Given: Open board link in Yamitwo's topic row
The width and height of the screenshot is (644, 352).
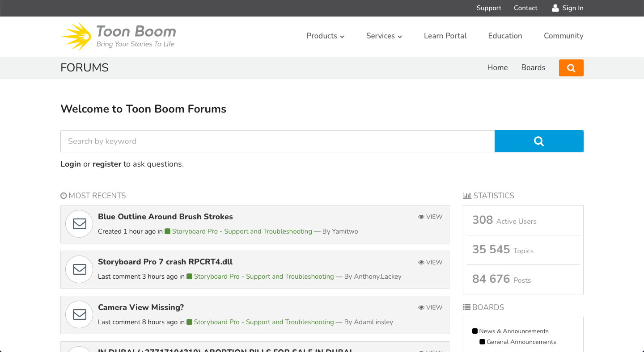Looking at the screenshot, I should pos(242,231).
